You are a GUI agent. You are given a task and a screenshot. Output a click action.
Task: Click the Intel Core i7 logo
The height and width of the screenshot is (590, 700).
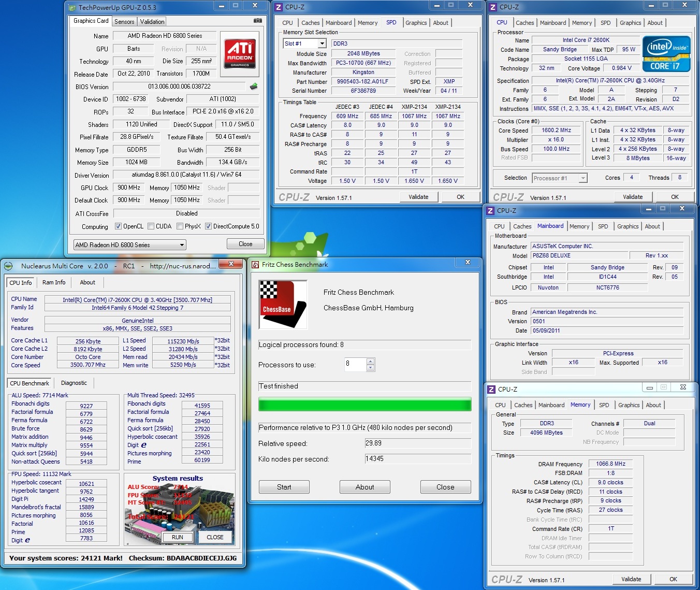(x=666, y=54)
